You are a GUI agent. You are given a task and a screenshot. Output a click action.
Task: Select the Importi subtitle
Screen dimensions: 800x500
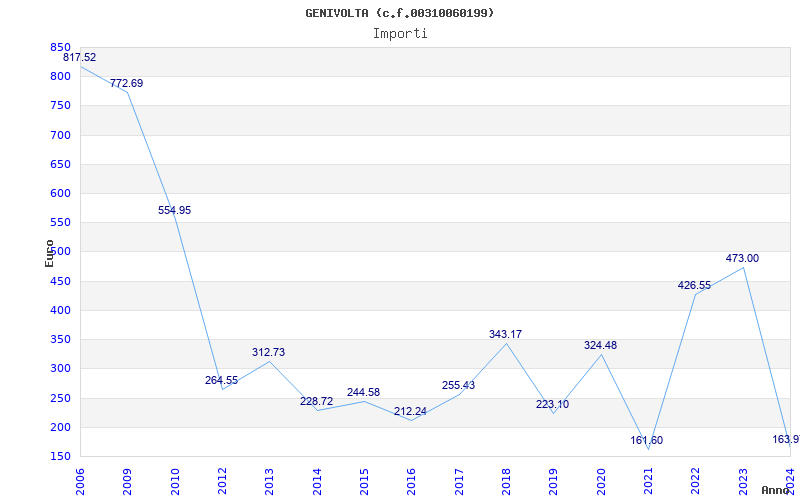(400, 34)
